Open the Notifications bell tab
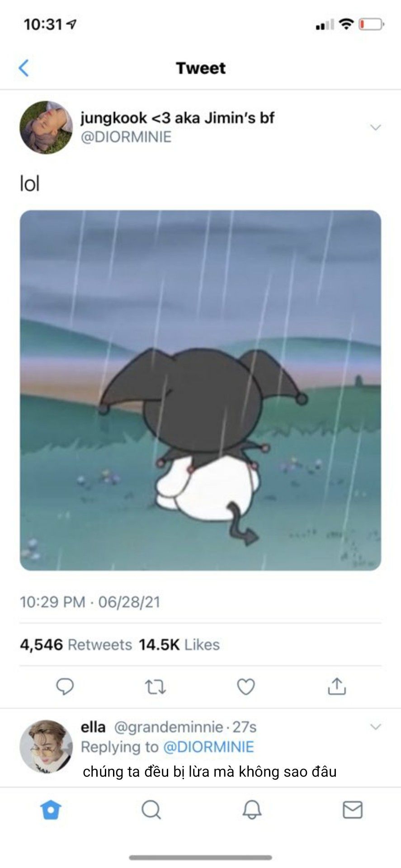Viewport: 401px width, 868px height. [x=252, y=810]
